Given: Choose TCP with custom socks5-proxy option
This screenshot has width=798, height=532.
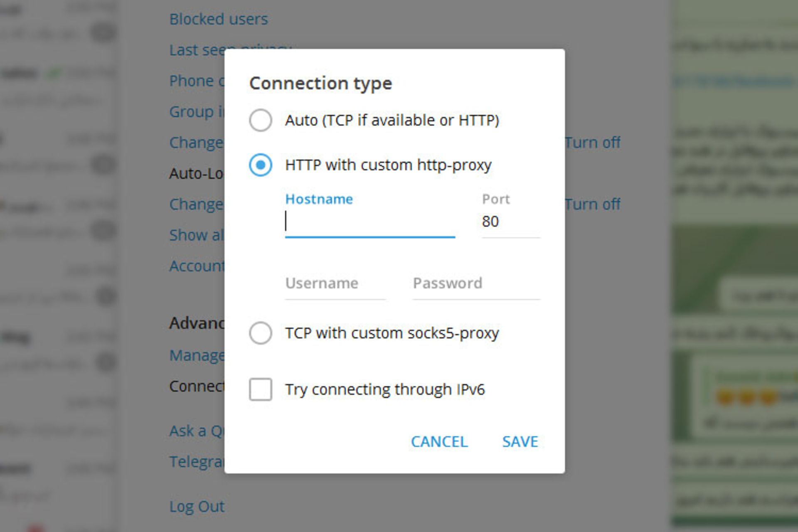Looking at the screenshot, I should pyautogui.click(x=261, y=333).
